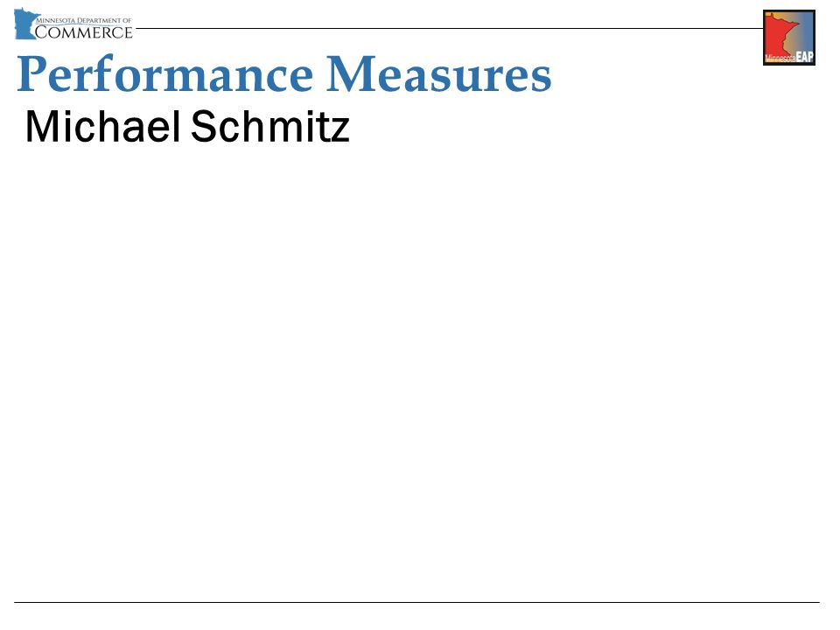Select the blue Minnesota state shape icon
Screen dimensions: 840x630
coord(25,24)
